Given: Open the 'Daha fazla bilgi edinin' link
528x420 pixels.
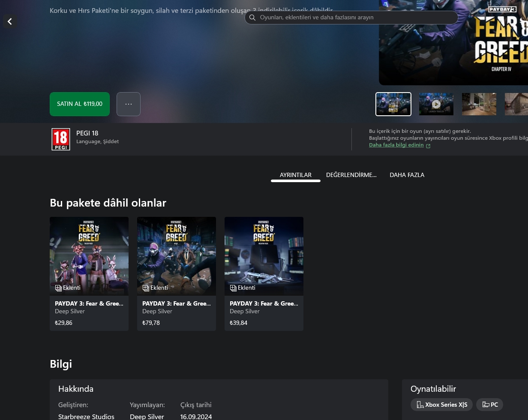Looking at the screenshot, I should tap(396, 145).
